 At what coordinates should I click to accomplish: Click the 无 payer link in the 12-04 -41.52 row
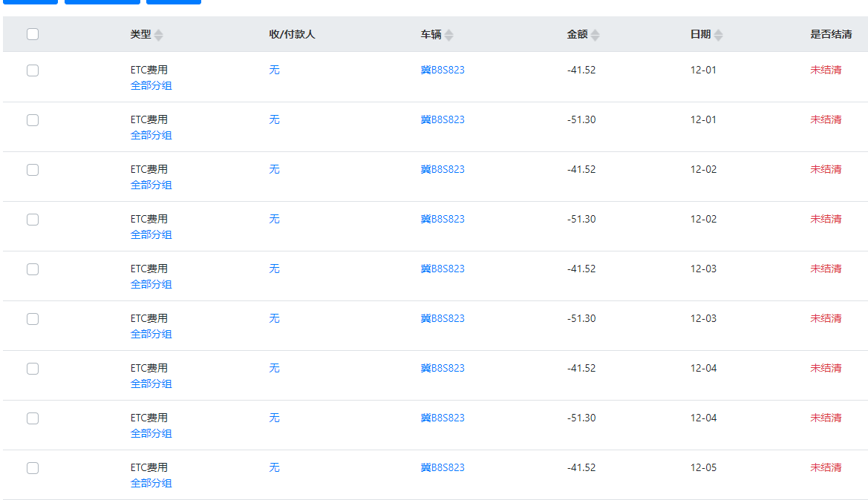274,368
